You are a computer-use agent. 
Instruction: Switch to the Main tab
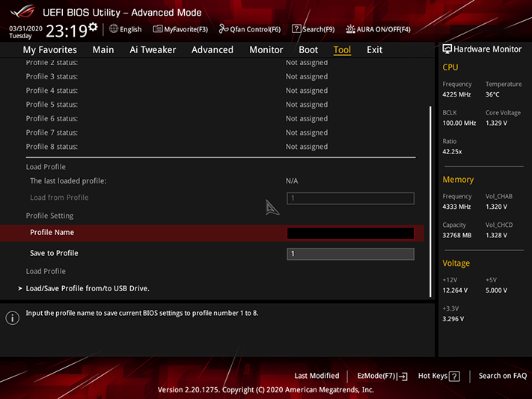[x=103, y=50]
